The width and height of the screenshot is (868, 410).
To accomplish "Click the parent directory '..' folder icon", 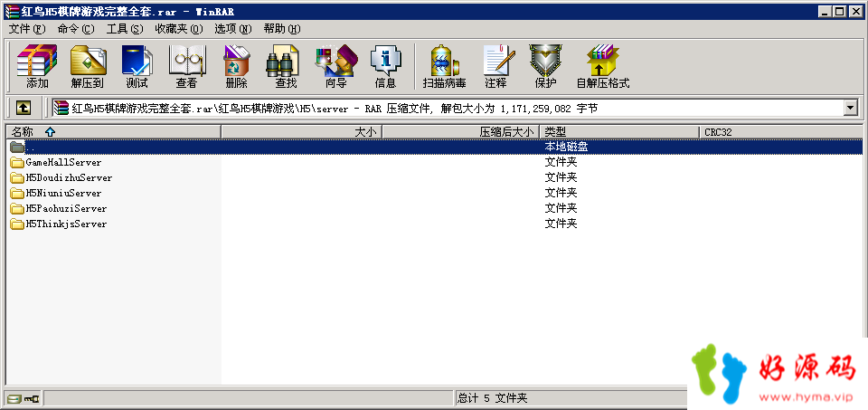I will 17,147.
